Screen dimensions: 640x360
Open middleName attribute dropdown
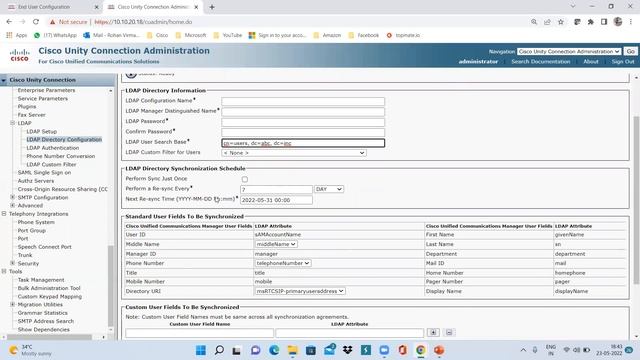[276, 244]
